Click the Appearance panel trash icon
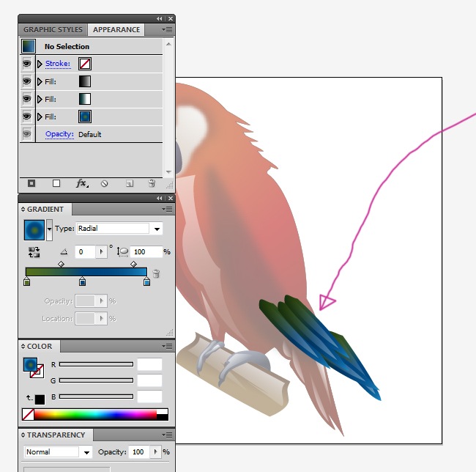 (x=152, y=183)
